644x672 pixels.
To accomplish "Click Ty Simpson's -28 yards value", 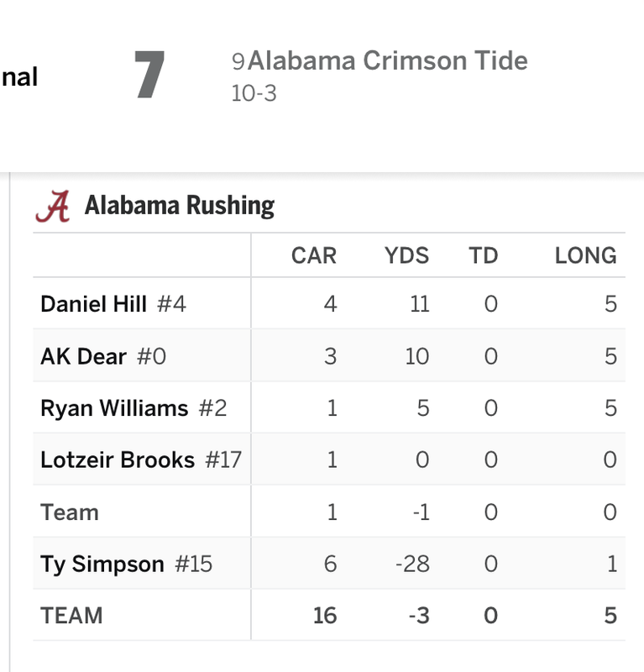I will 412,564.
